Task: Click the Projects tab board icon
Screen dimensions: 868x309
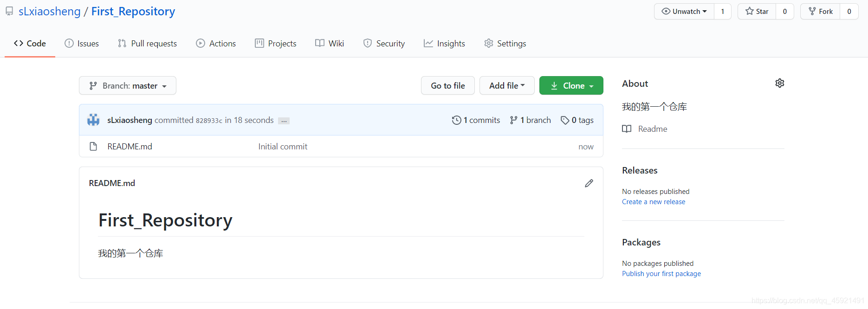Action: 259,43
